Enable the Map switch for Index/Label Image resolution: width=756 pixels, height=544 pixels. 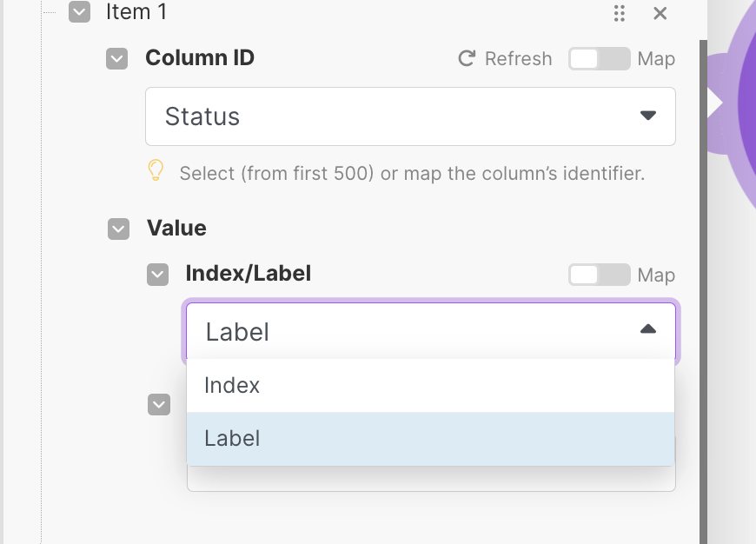tap(599, 275)
